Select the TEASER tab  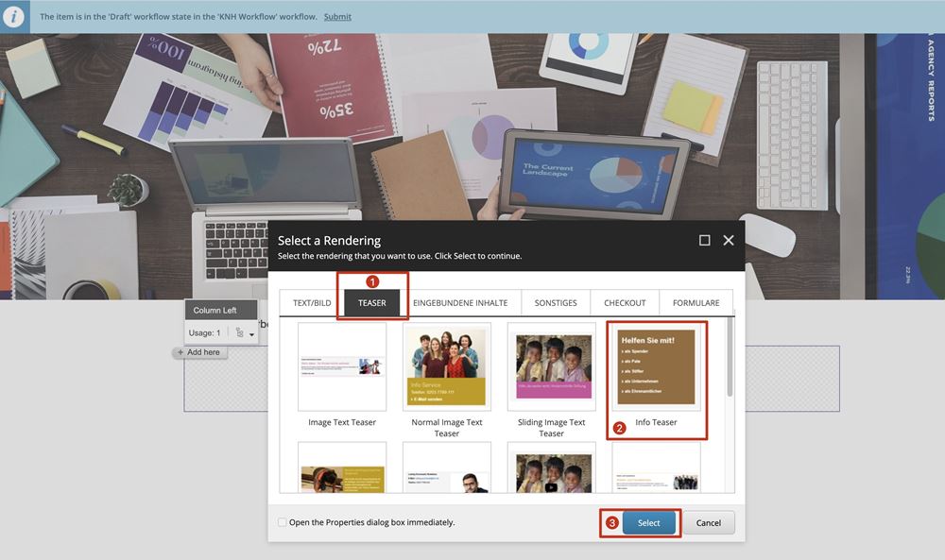[x=371, y=303]
